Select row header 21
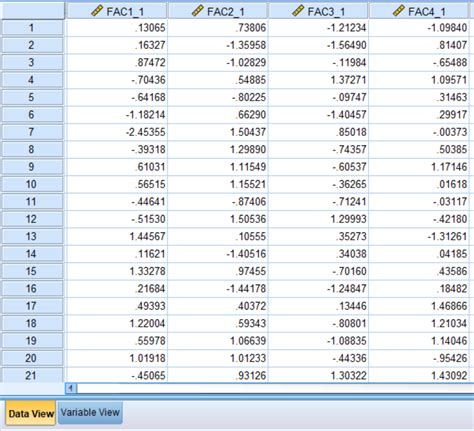The image size is (474, 431). coord(32,375)
